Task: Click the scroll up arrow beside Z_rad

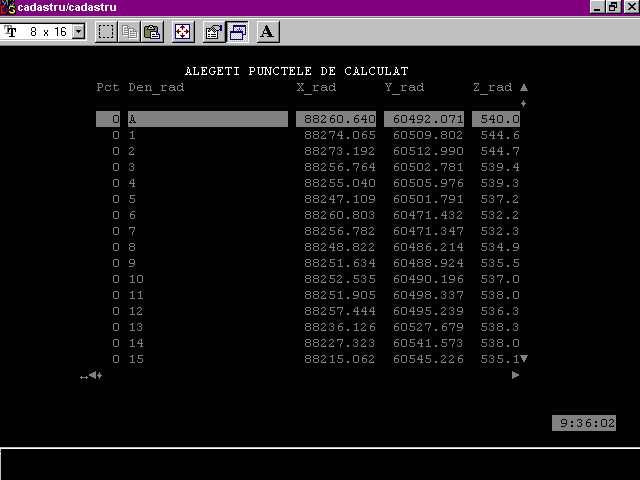Action: pos(523,88)
